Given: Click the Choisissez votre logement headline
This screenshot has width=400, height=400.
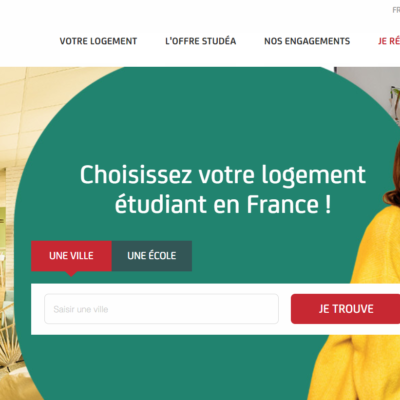Looking at the screenshot, I should click(x=223, y=175).
